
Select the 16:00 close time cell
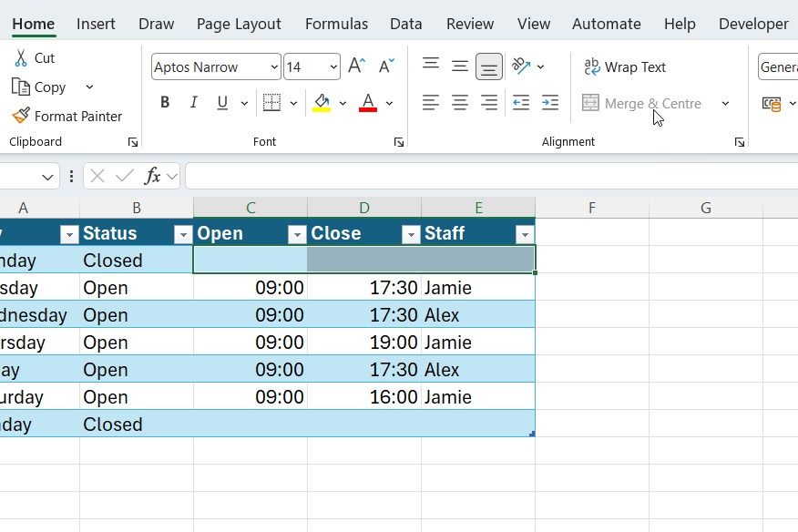tap(364, 396)
